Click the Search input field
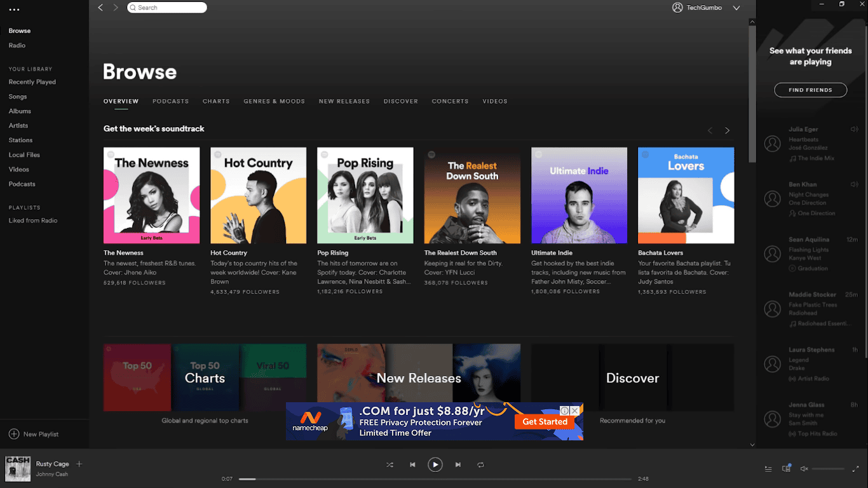 167,8
